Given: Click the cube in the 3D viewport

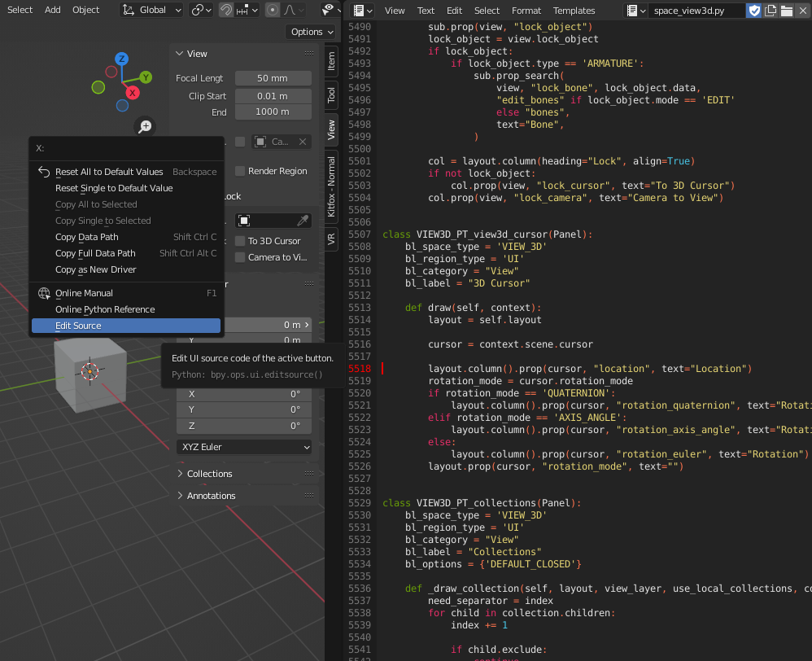Looking at the screenshot, I should point(90,374).
